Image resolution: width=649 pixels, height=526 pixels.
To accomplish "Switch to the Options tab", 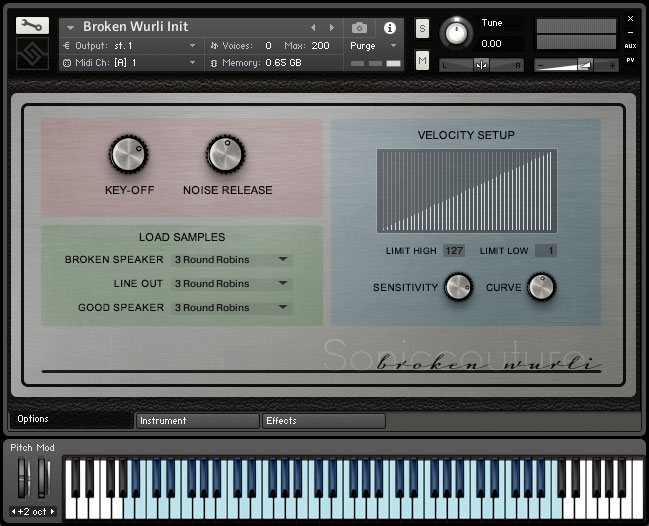I will [x=71, y=419].
